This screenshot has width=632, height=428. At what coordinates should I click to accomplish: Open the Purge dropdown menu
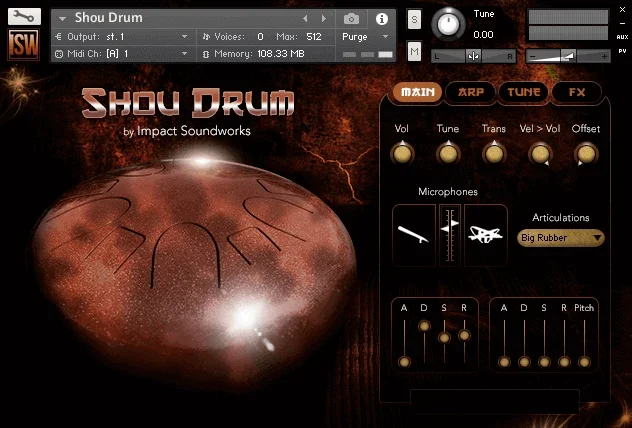pos(365,37)
